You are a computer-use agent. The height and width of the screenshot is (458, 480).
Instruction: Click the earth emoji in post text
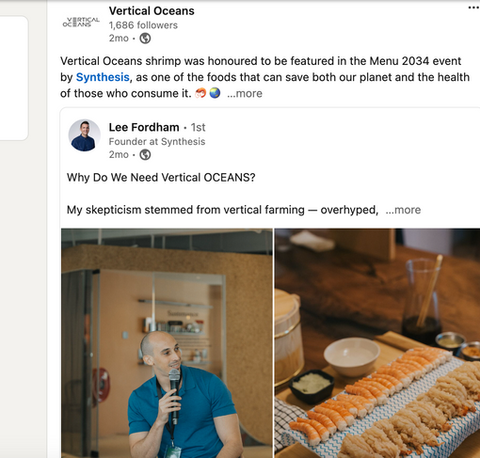click(215, 93)
